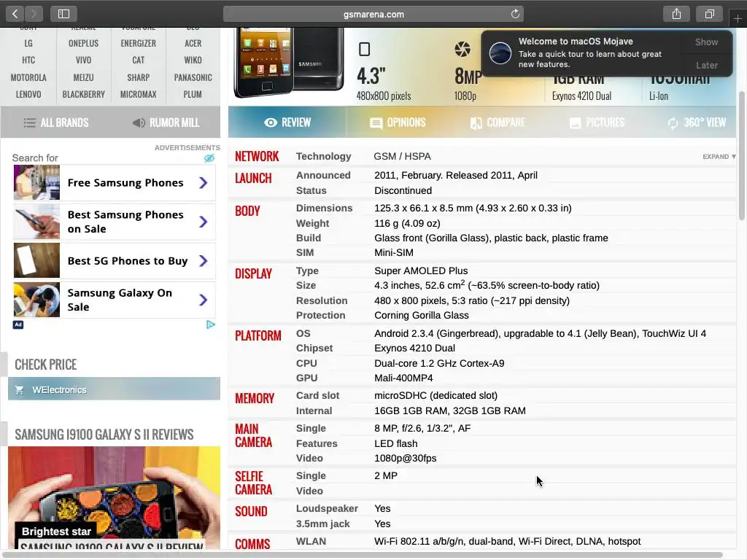Screen dimensions: 747x560
Task: Open the Pictures tab
Action: click(x=597, y=122)
